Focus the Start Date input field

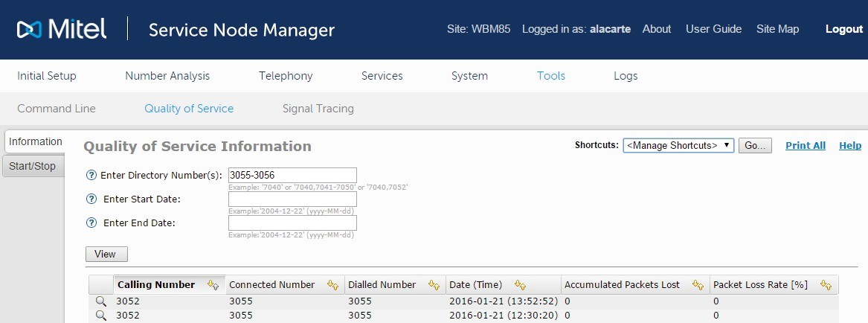tap(292, 199)
